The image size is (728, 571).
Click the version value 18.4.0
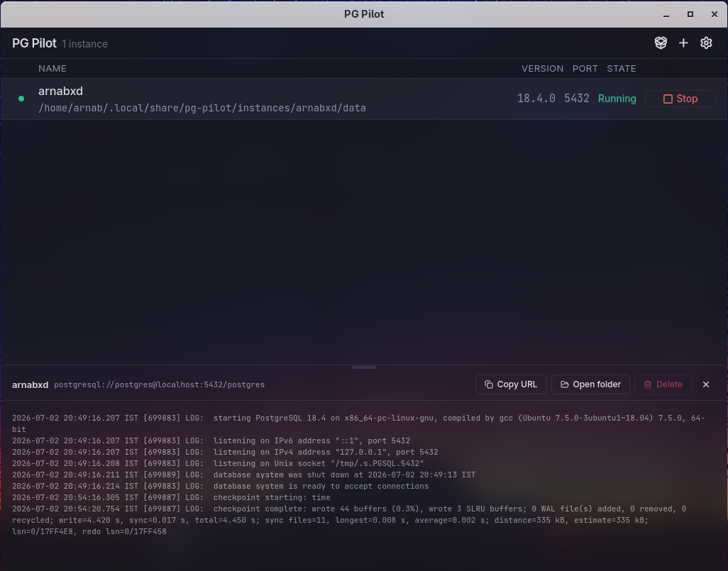point(536,99)
